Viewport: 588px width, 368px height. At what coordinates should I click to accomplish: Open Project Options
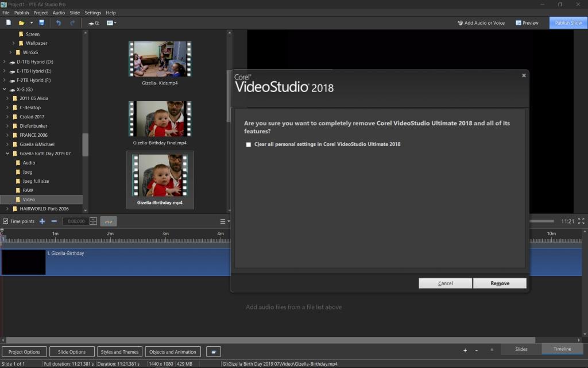pyautogui.click(x=24, y=352)
